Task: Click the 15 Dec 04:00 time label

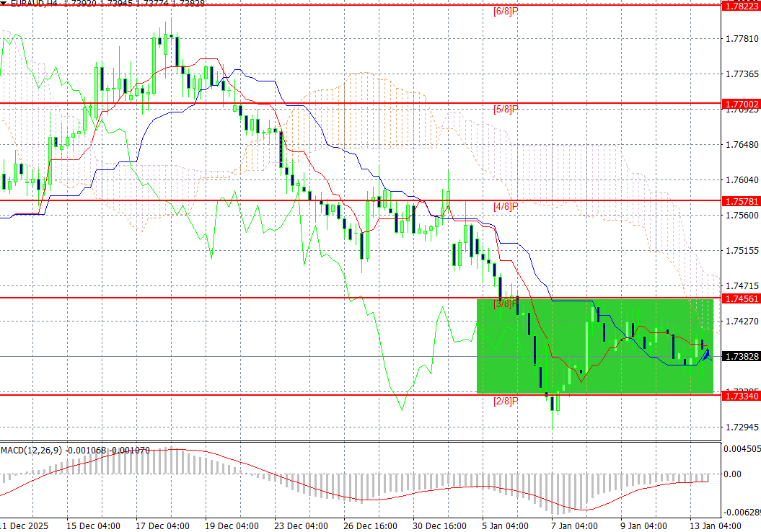Action: [93, 526]
